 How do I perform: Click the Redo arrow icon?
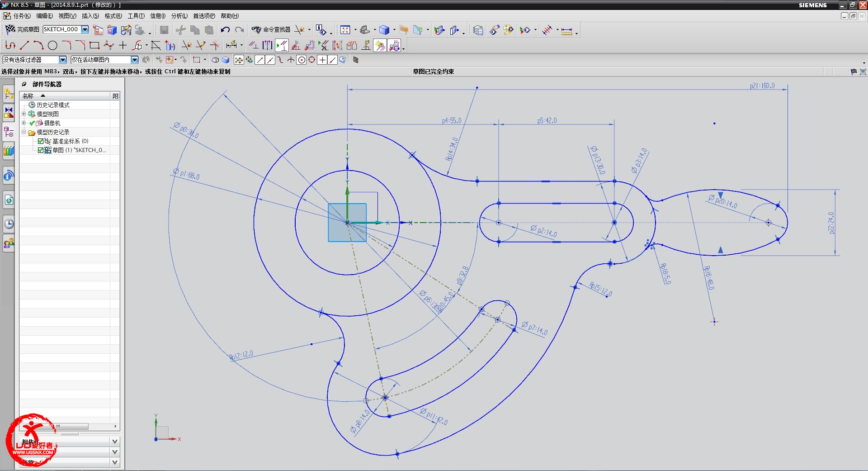[239, 30]
